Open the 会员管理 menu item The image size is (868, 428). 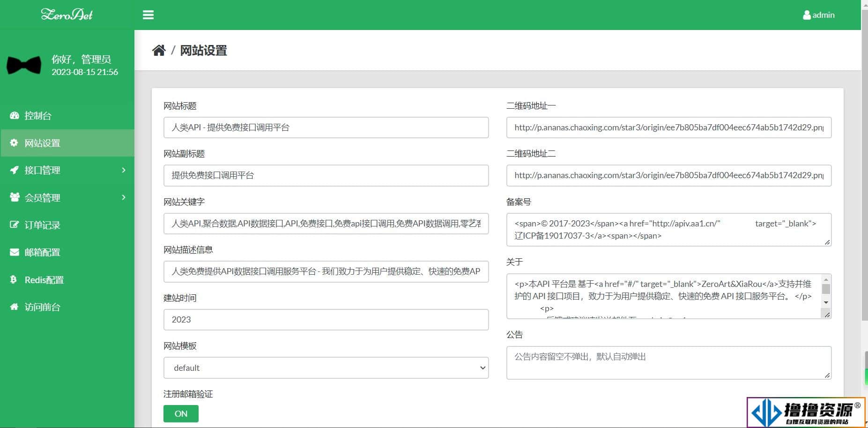point(67,197)
